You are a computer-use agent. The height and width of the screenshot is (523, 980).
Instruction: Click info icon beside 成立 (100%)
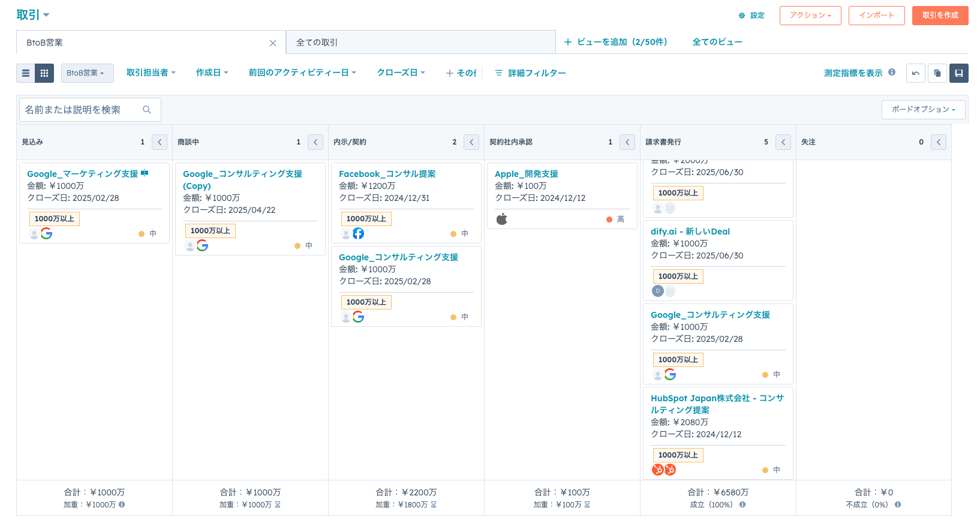[x=742, y=504]
